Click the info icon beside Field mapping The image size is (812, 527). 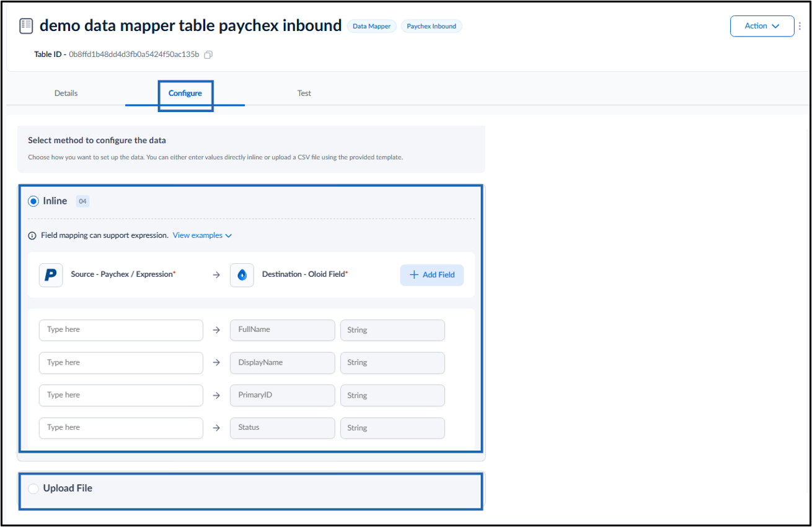click(x=32, y=236)
